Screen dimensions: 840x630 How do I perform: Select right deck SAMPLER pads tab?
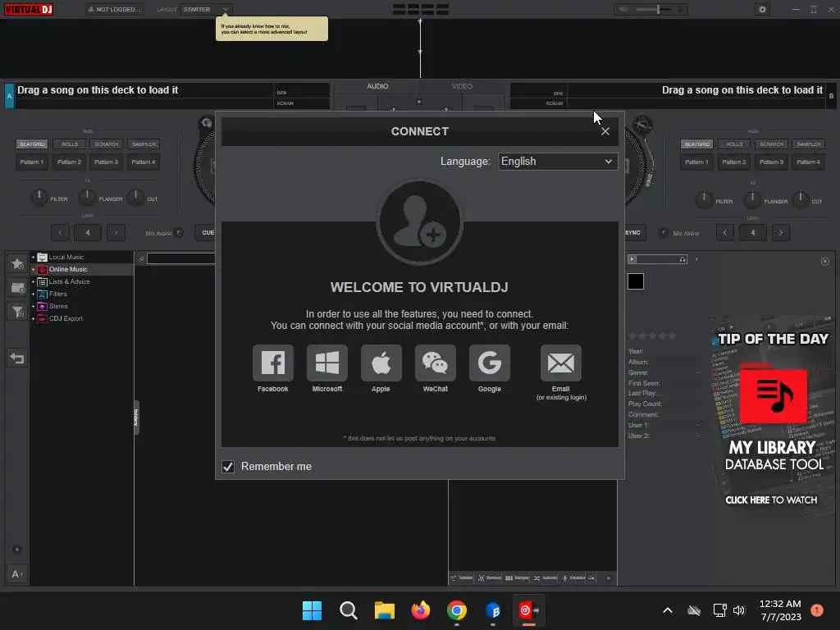[x=808, y=144]
